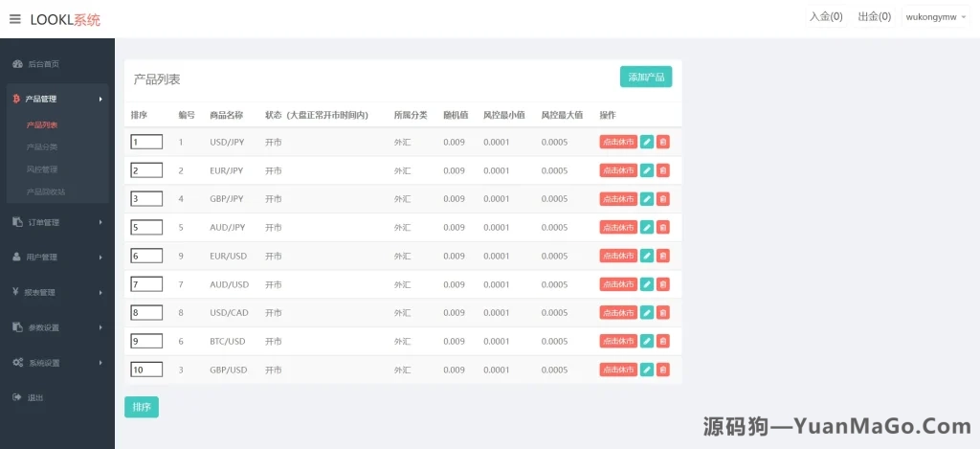Delete the AUD/JPY product with trash icon

point(663,227)
